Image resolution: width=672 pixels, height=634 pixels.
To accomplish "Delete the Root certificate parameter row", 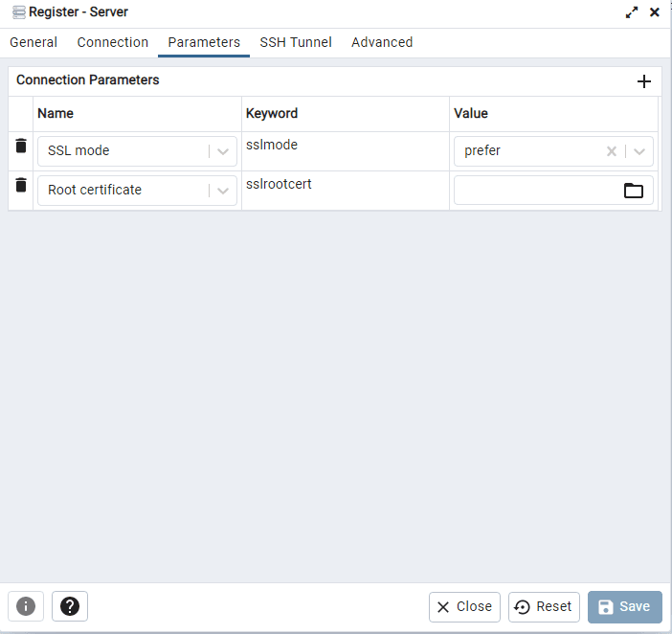I will tap(21, 185).
